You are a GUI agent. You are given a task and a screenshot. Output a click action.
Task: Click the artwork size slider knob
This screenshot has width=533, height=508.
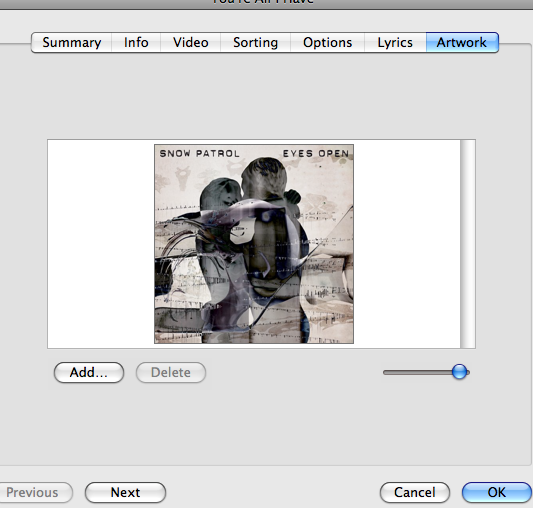(460, 372)
